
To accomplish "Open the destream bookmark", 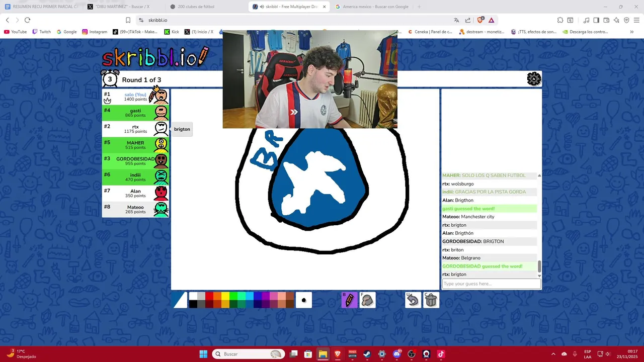I will (x=482, y=32).
